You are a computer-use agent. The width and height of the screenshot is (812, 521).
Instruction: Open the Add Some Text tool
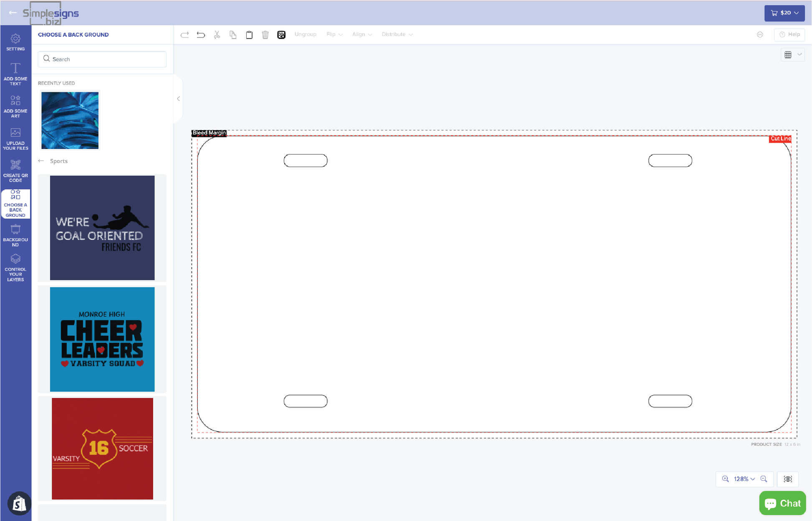(15, 74)
